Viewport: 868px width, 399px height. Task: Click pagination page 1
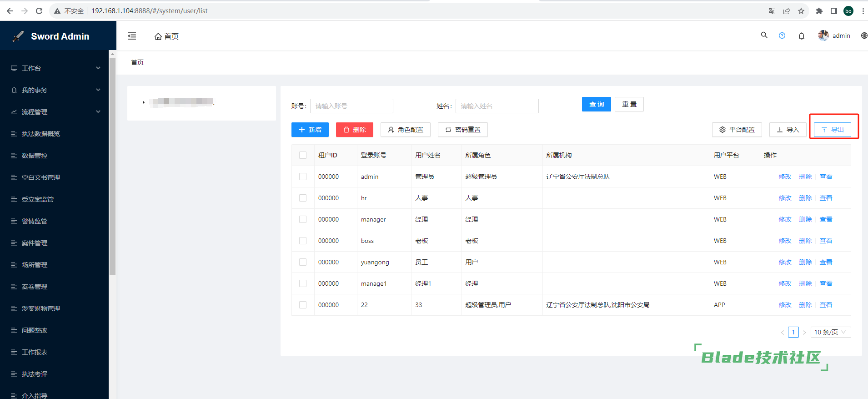pyautogui.click(x=793, y=332)
